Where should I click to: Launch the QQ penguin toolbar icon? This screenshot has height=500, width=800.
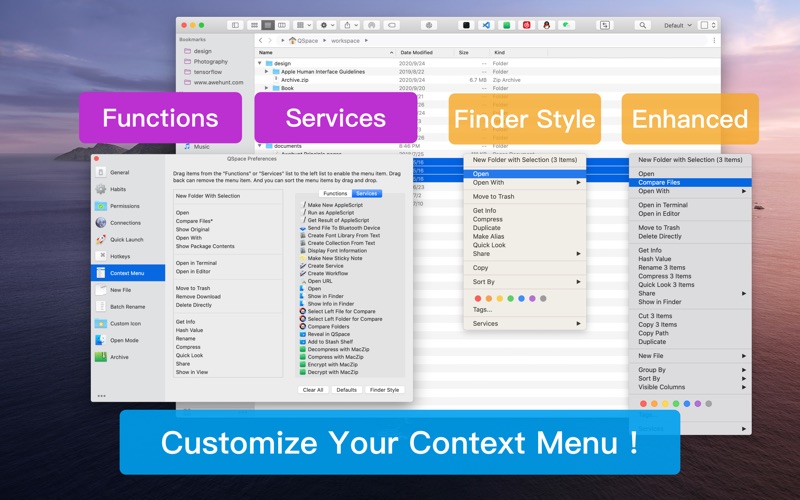point(546,25)
